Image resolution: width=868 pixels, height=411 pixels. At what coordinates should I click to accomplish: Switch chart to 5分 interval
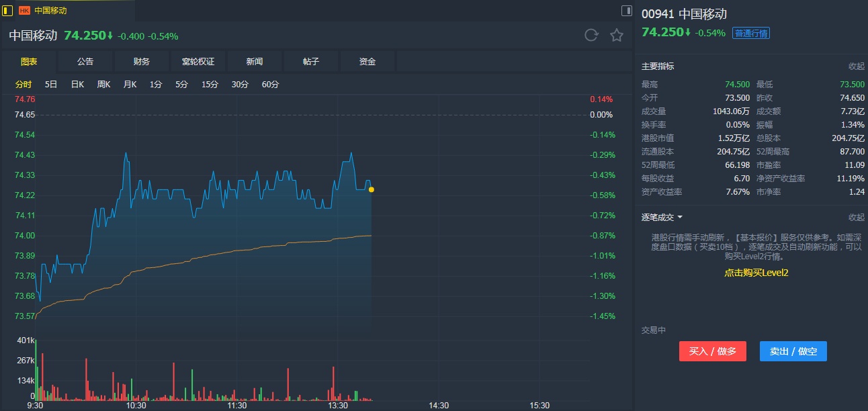click(x=181, y=85)
